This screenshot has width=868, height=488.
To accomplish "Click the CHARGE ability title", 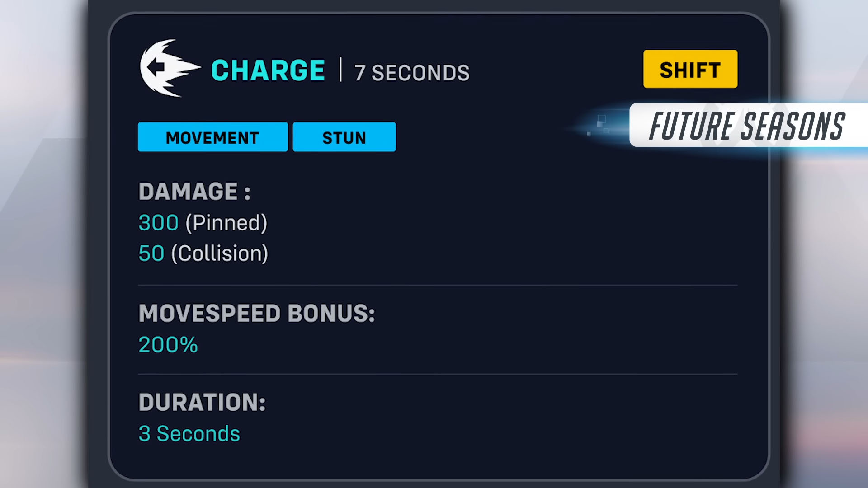I will pyautogui.click(x=268, y=70).
